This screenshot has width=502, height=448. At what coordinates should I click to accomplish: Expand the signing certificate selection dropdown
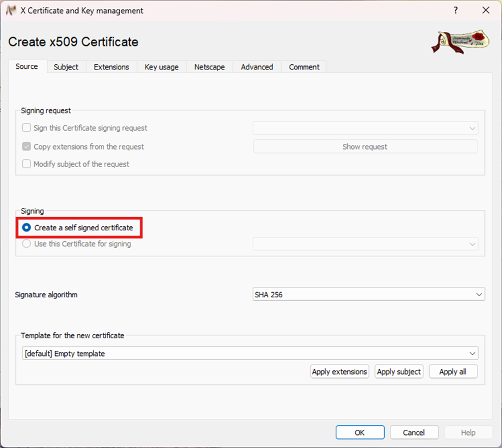tap(365, 244)
